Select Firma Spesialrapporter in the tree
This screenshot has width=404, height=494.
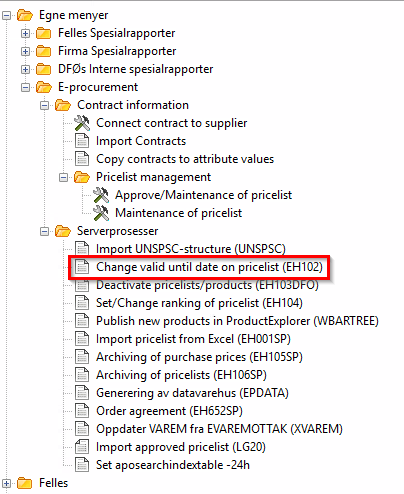(x=117, y=51)
